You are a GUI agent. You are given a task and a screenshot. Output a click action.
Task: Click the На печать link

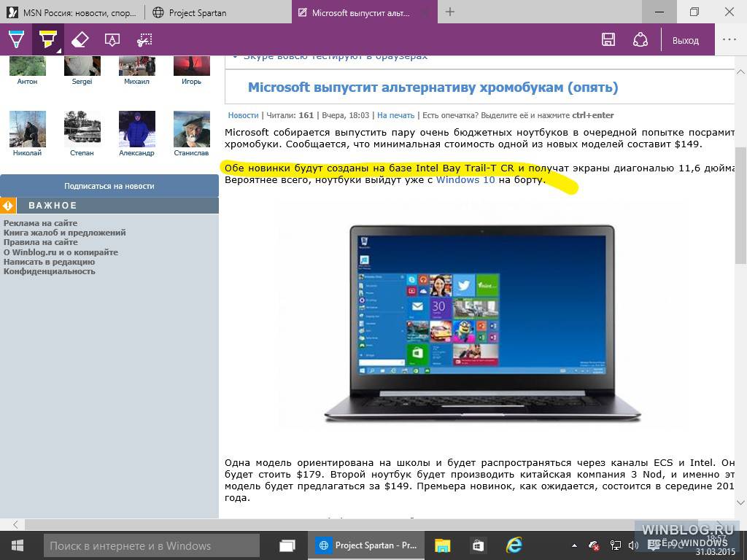pyautogui.click(x=395, y=115)
